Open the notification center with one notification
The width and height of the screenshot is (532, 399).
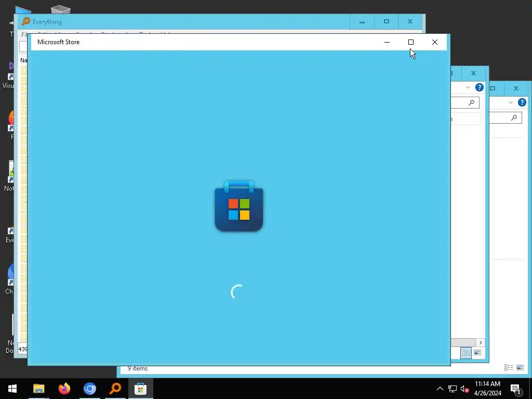pyautogui.click(x=515, y=389)
